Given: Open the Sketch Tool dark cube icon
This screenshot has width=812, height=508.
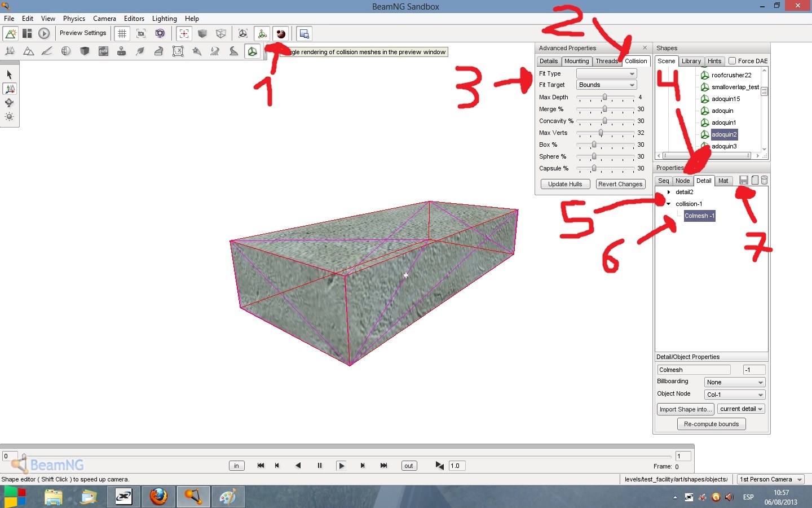Looking at the screenshot, I should (85, 51).
